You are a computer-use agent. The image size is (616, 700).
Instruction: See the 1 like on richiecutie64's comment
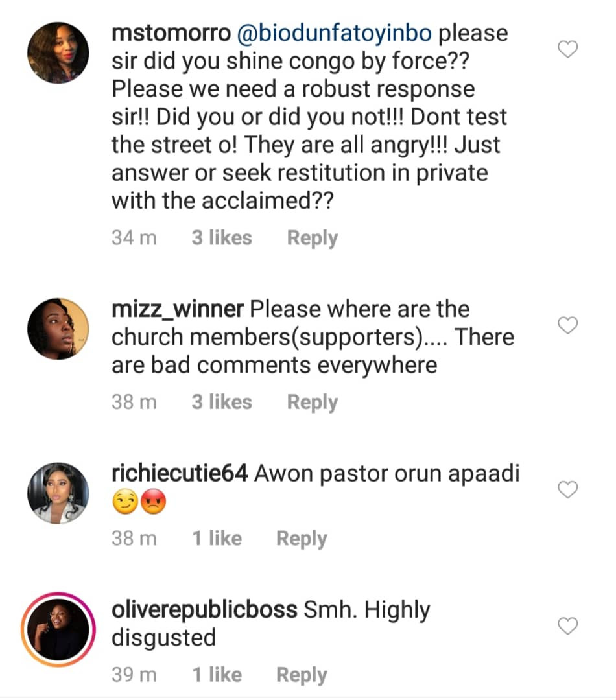tap(217, 539)
